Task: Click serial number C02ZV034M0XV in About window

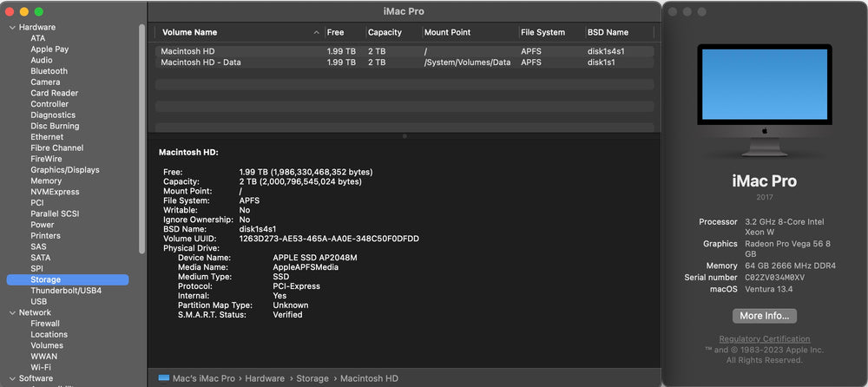Action: (x=775, y=278)
